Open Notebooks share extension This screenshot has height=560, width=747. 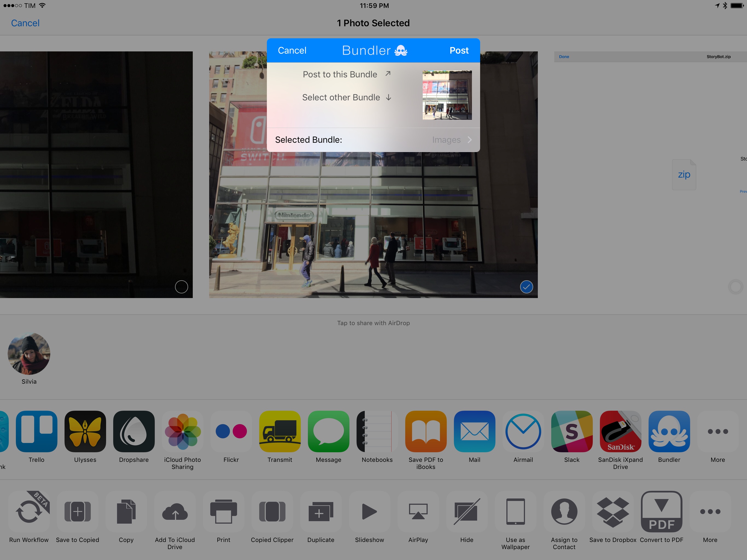[377, 431]
